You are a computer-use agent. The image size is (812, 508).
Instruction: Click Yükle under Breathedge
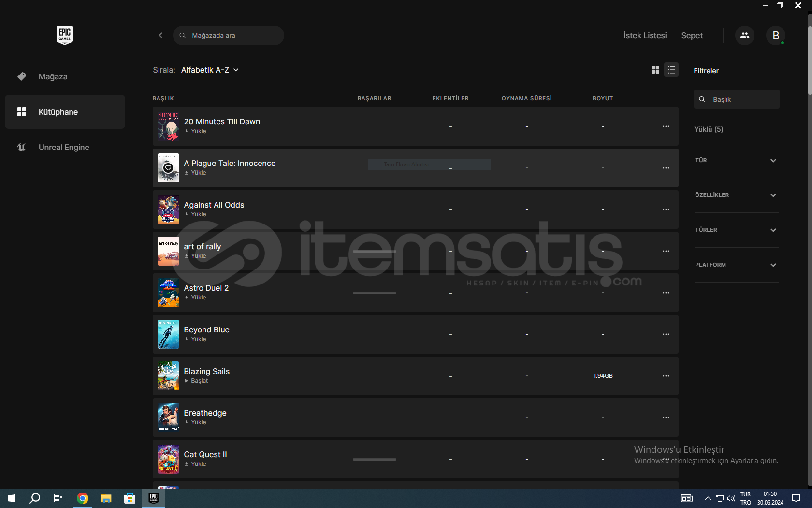coord(195,422)
